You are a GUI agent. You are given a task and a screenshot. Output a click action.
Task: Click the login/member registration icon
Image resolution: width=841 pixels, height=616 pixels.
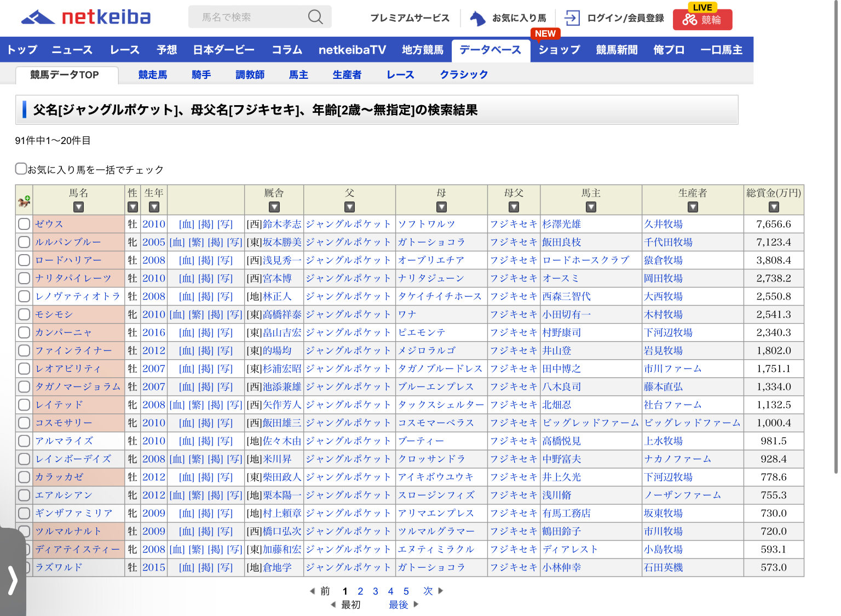click(x=572, y=18)
